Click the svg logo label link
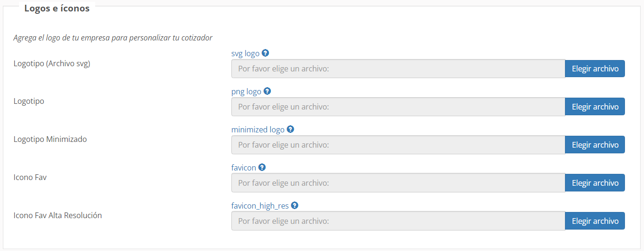This screenshot has width=644, height=251. pos(246,53)
